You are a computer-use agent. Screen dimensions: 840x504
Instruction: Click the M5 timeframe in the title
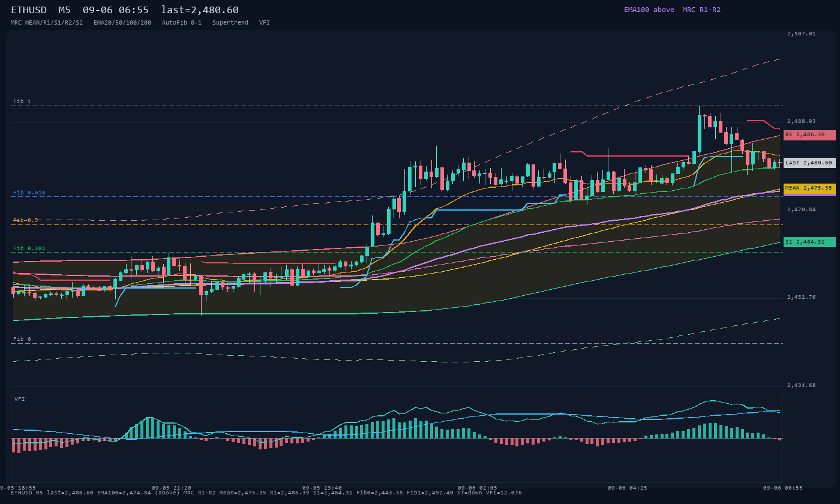point(65,10)
